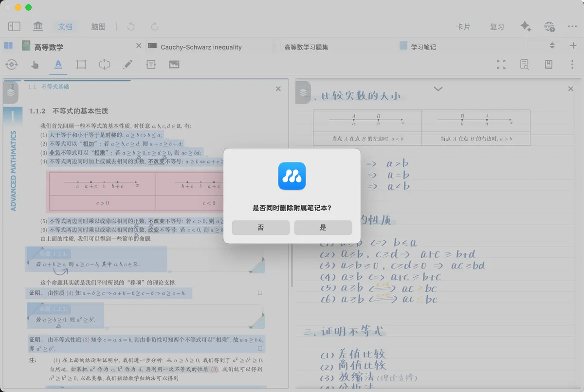The width and height of the screenshot is (584, 392).
Task: Click handwritten note (2) 商值比较
Action: [353, 366]
